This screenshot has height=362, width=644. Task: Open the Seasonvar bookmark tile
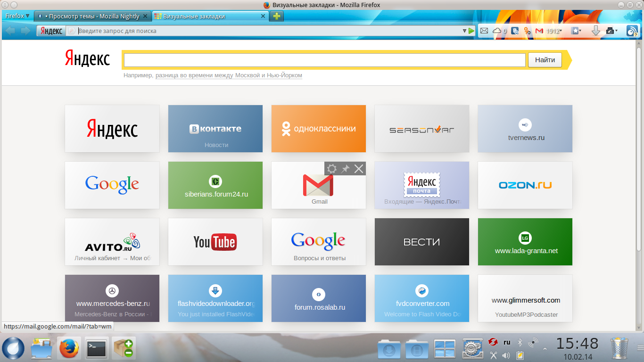tap(422, 129)
